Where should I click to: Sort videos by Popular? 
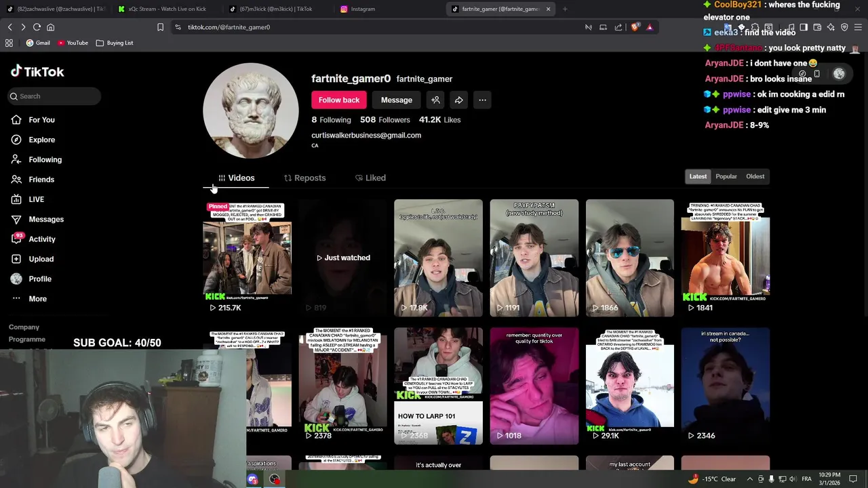click(726, 177)
